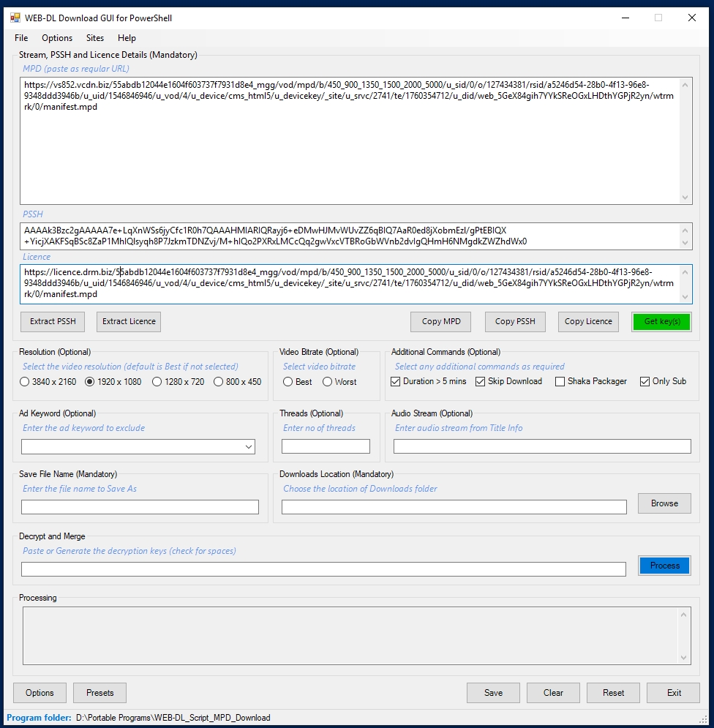Click the decryption keys input field

pyautogui.click(x=323, y=569)
